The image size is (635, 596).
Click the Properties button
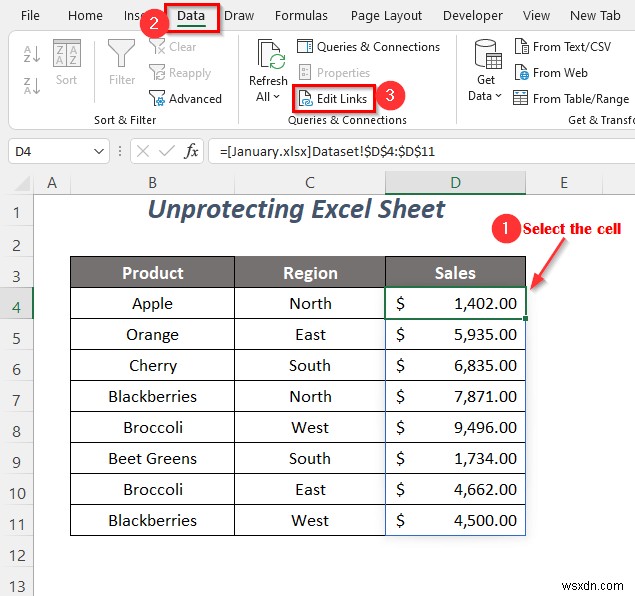(334, 73)
